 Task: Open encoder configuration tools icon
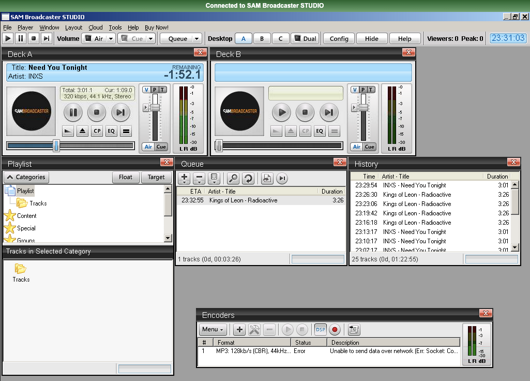pos(254,329)
